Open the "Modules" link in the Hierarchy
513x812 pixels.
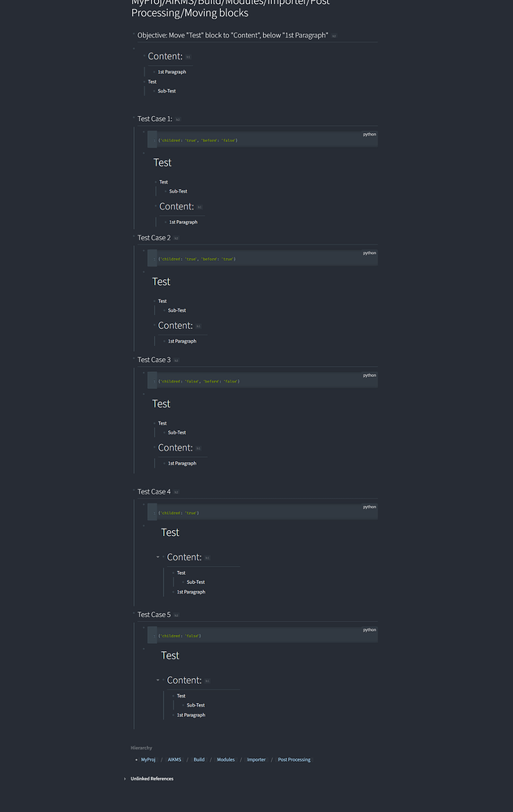click(226, 759)
